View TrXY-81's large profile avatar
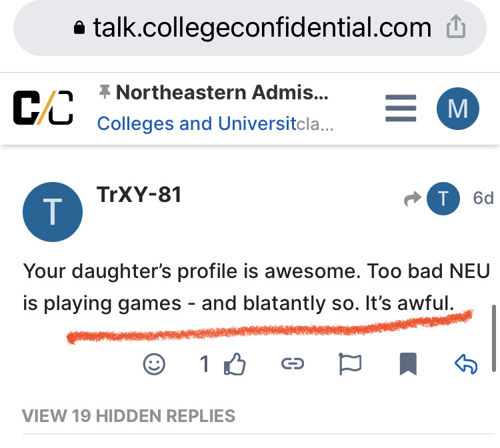The height and width of the screenshot is (448, 500). [53, 212]
